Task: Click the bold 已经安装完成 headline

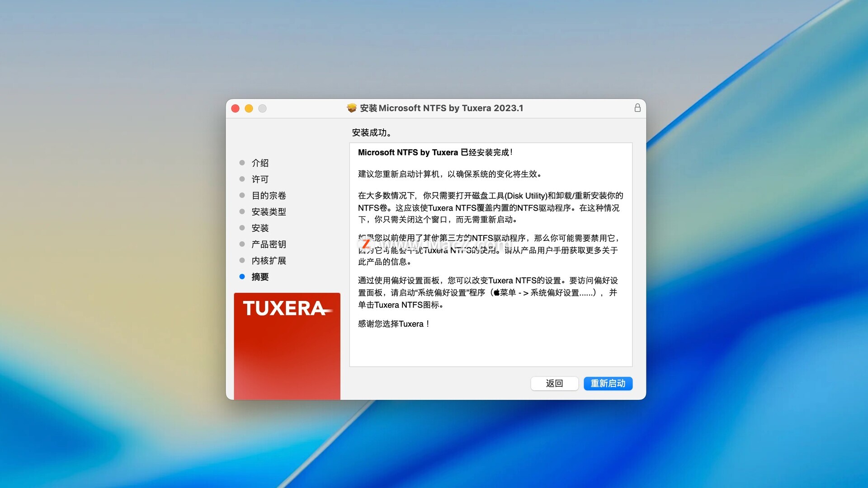Action: pyautogui.click(x=435, y=152)
